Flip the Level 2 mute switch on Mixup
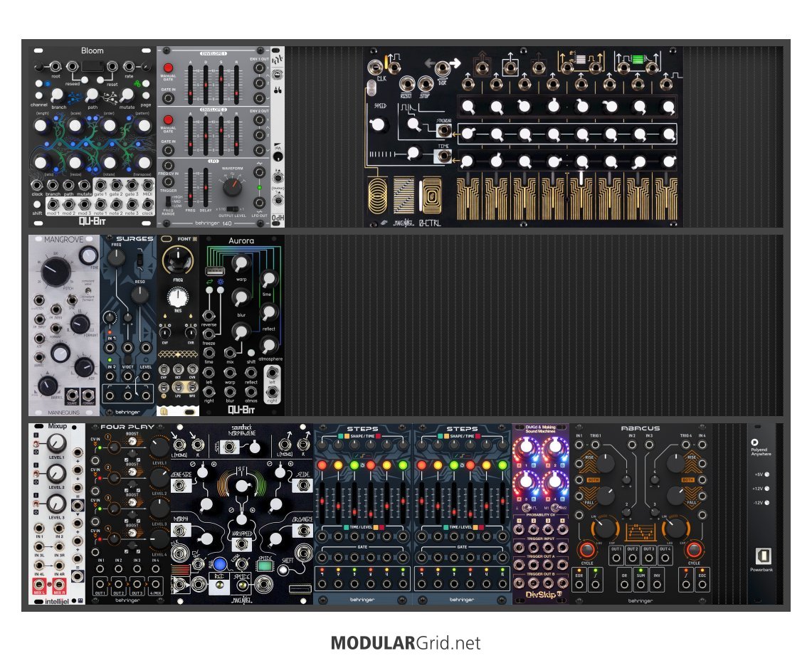The width and height of the screenshot is (812, 658). click(36, 474)
